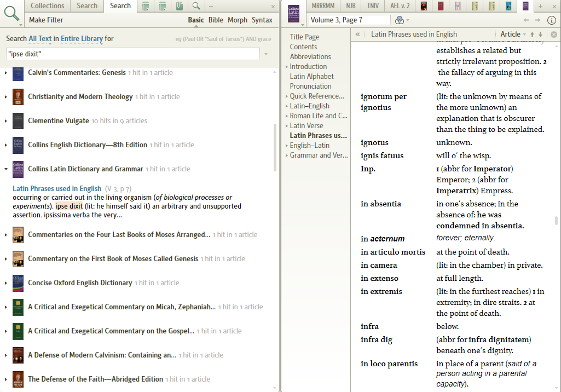
Task: Click Make Filter
Action: [x=46, y=20]
